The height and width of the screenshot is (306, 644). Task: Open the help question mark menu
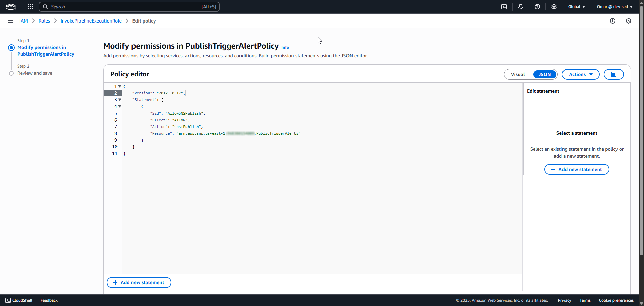[x=537, y=7]
